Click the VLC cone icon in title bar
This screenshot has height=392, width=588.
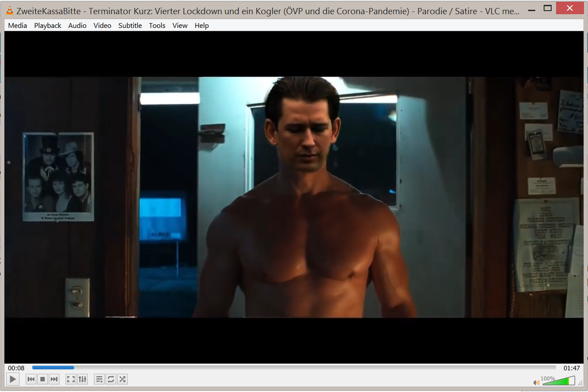click(9, 11)
